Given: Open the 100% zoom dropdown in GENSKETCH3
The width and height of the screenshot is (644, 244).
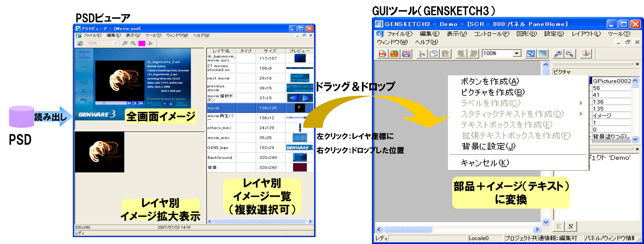Looking at the screenshot, I should 517,53.
